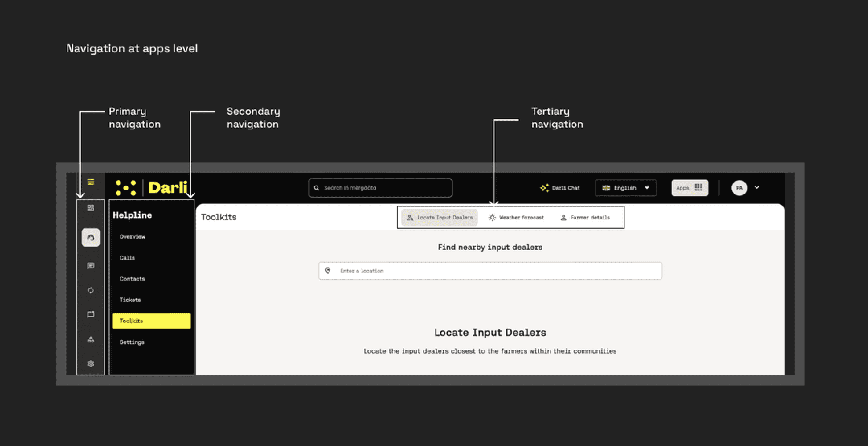Open the chat message icon in sidebar

click(x=91, y=265)
